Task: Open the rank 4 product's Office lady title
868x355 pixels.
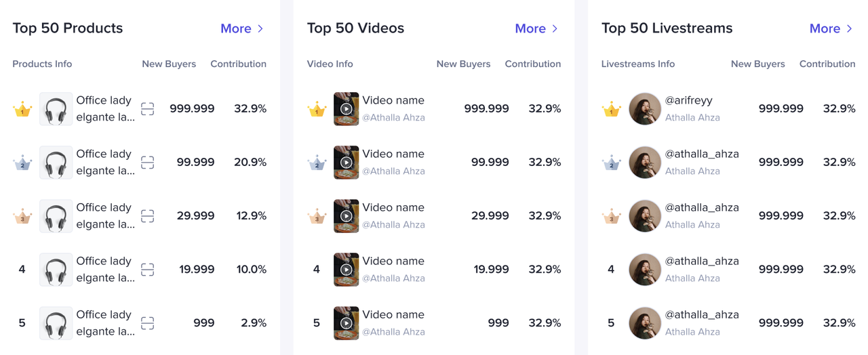Action: [104, 262]
